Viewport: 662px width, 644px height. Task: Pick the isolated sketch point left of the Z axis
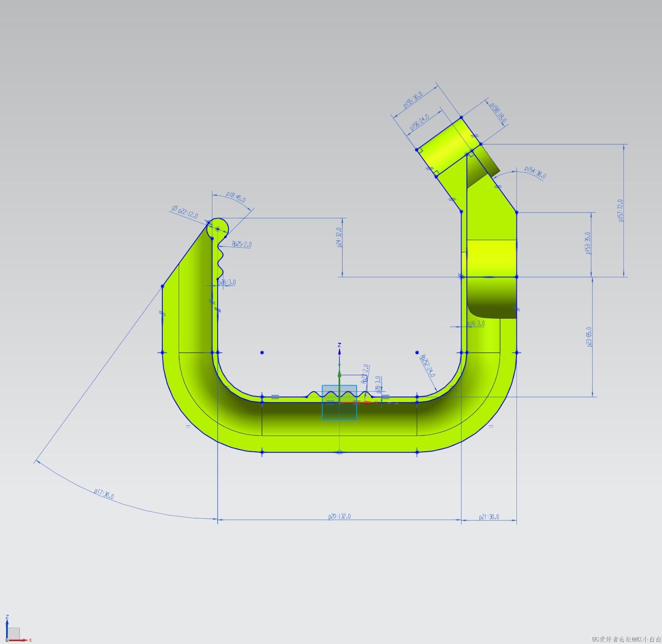tap(262, 352)
